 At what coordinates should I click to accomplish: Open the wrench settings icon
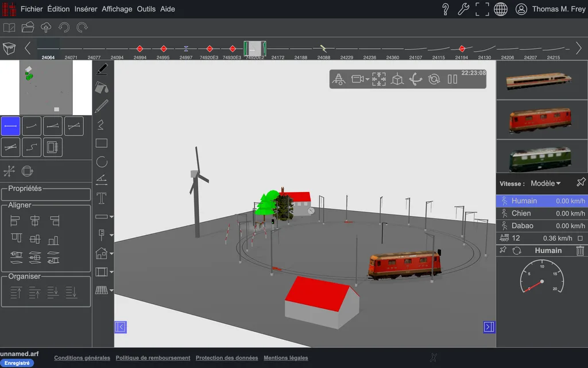[463, 9]
